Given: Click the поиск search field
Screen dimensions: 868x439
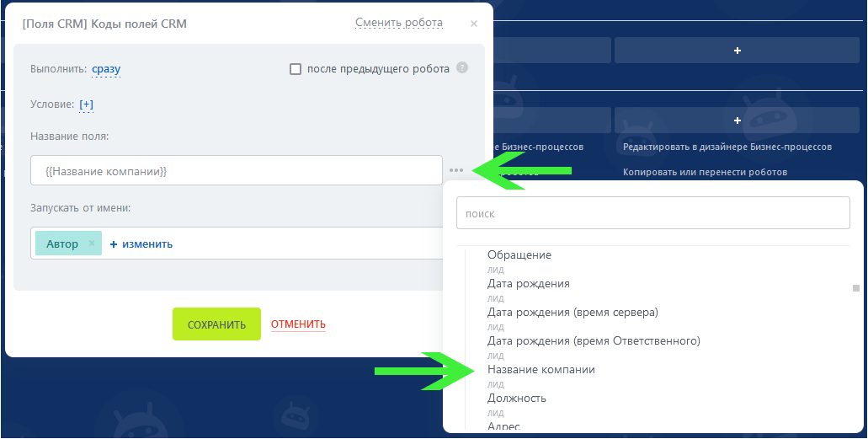Looking at the screenshot, I should [652, 213].
